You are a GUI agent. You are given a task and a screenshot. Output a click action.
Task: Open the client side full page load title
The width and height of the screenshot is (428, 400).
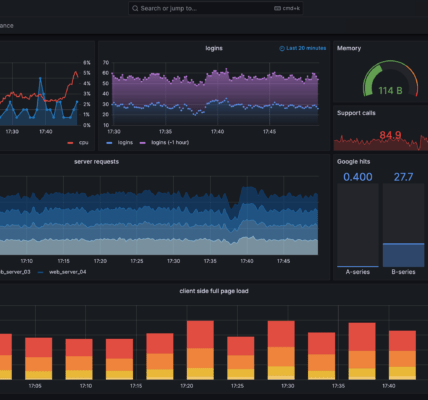(214, 291)
